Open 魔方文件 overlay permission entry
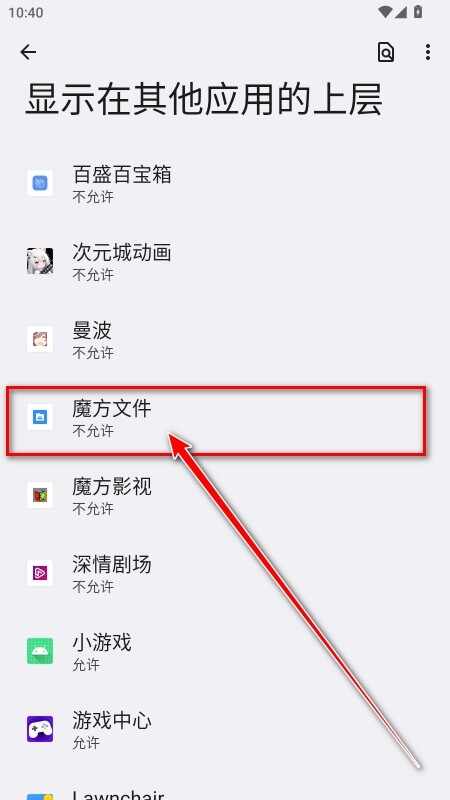The width and height of the screenshot is (450, 800). tap(225, 418)
